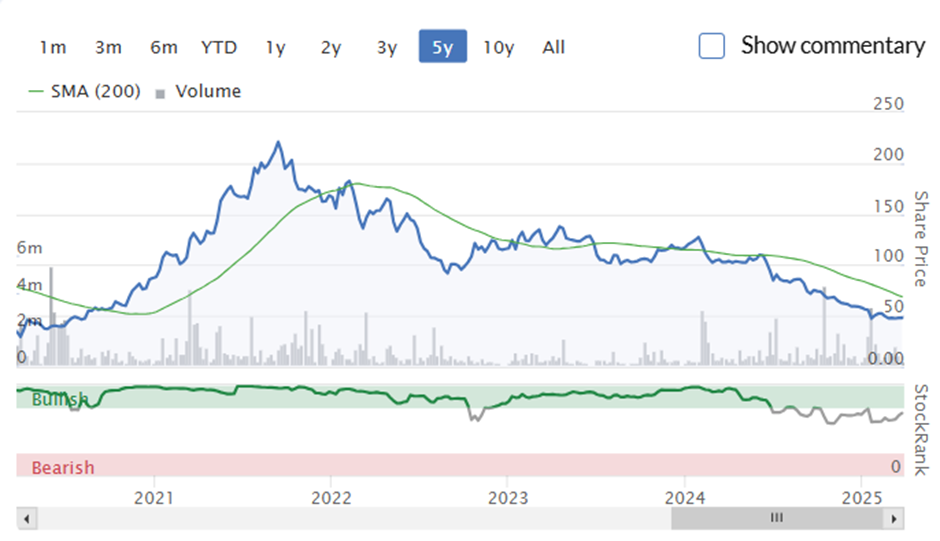940x541 pixels.
Task: Select the 1y time range
Action: click(x=275, y=47)
